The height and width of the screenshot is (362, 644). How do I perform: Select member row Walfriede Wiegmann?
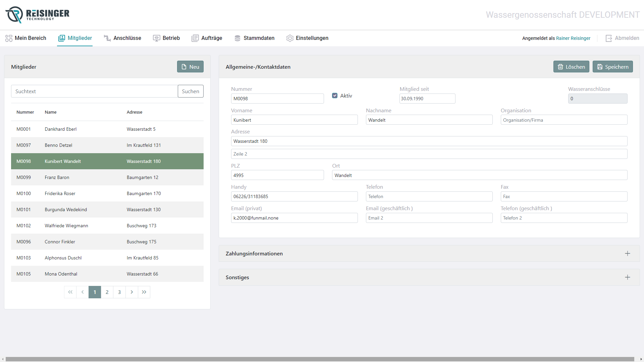107,226
